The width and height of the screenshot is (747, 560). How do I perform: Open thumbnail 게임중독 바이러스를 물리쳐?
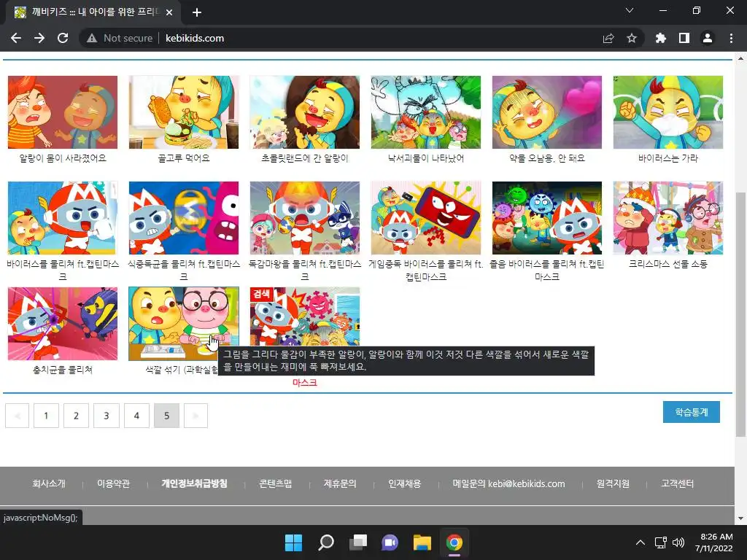(x=426, y=217)
